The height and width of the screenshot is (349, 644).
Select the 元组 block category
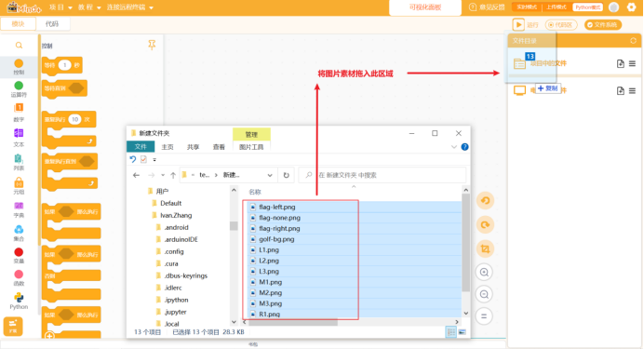[19, 185]
